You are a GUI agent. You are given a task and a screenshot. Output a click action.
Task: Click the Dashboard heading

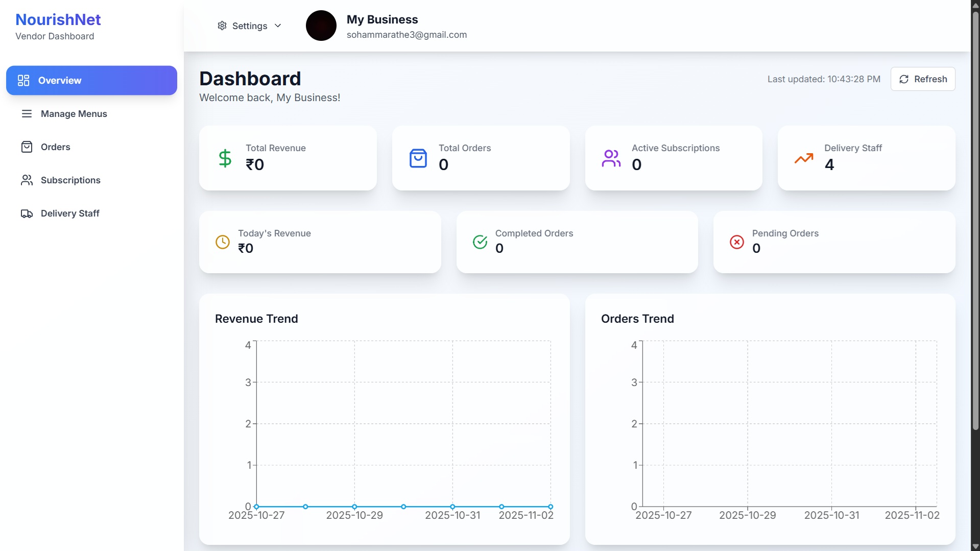[x=250, y=79]
